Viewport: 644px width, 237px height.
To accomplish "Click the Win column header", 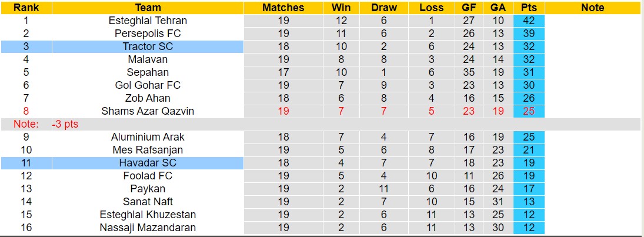I will [341, 8].
